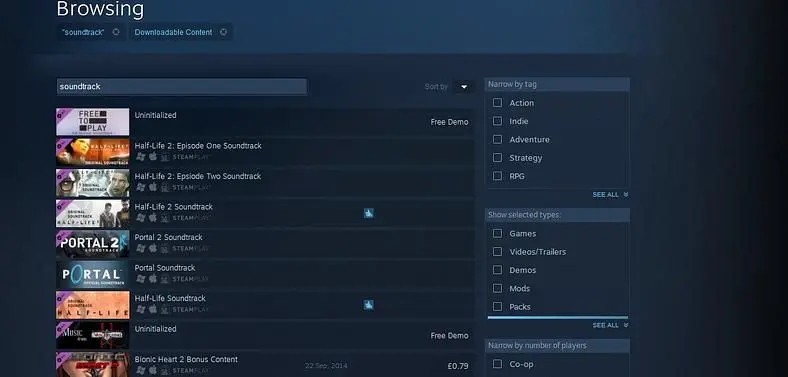The image size is (788, 377).
Task: Click Windows icon under Portal 2 Soundtrack
Action: tap(141, 248)
